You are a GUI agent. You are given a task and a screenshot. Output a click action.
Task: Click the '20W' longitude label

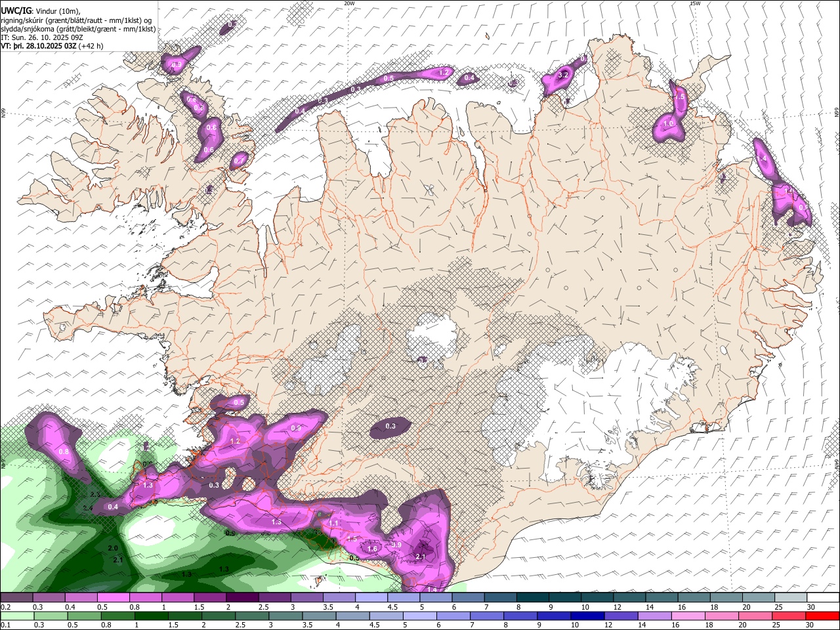[349, 3]
